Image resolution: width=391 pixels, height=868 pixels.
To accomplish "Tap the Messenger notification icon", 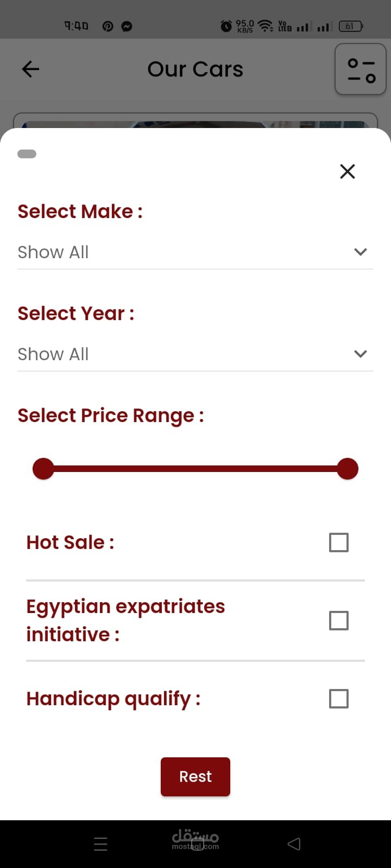I will [x=127, y=26].
